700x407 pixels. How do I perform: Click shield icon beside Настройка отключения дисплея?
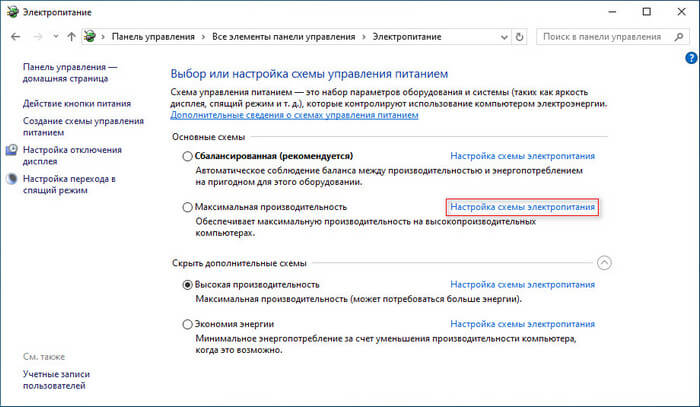click(12, 150)
